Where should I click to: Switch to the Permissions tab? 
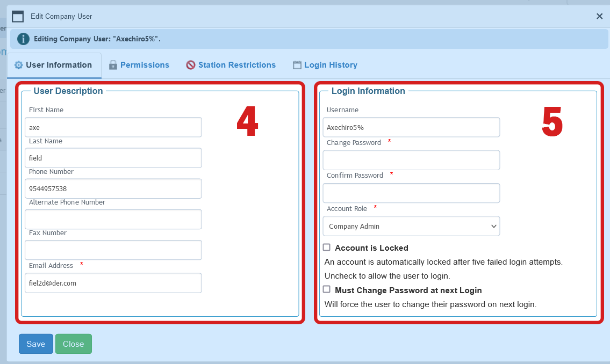click(144, 64)
